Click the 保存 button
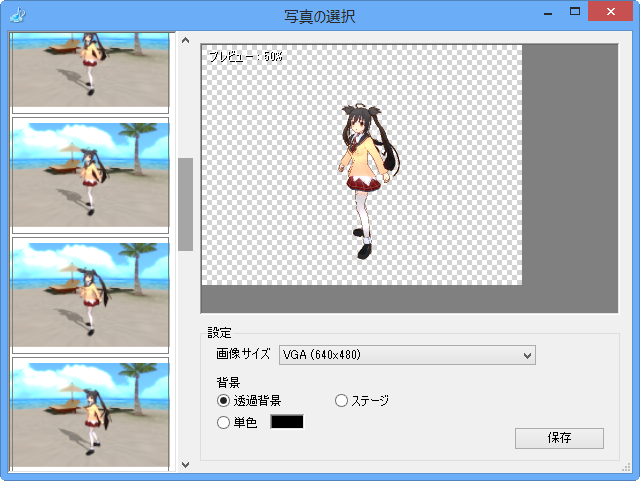Viewport: 640px width, 481px height. pos(559,438)
